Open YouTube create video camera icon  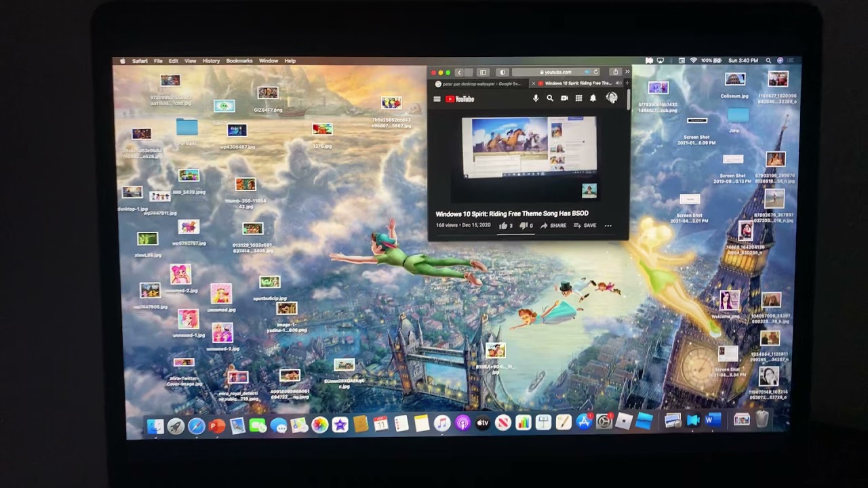pos(564,98)
